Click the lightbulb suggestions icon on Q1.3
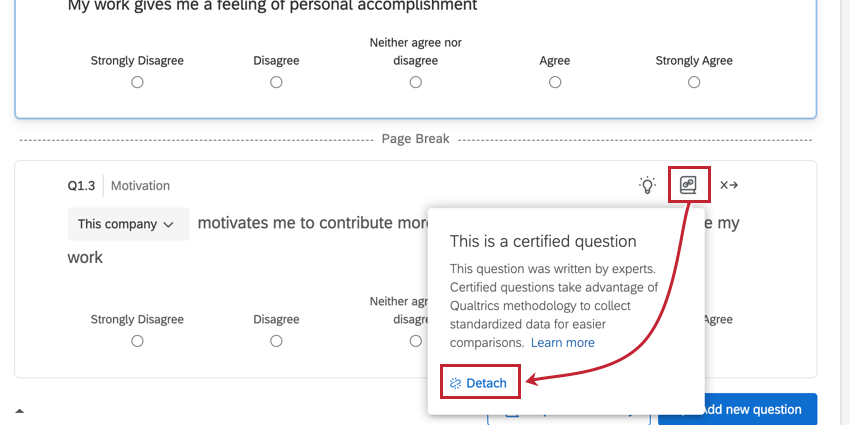 click(x=648, y=185)
